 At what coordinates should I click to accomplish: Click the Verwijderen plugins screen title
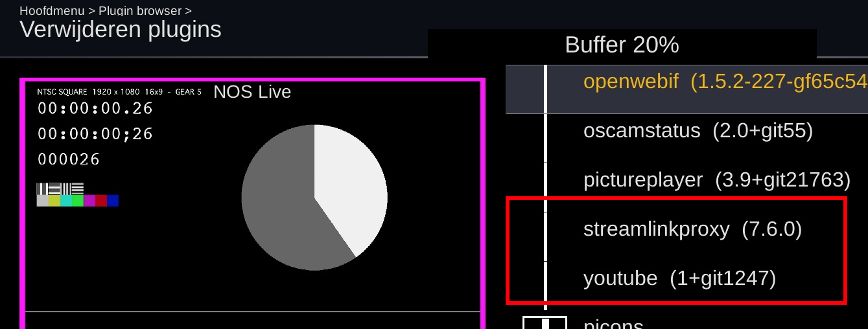coord(121,29)
